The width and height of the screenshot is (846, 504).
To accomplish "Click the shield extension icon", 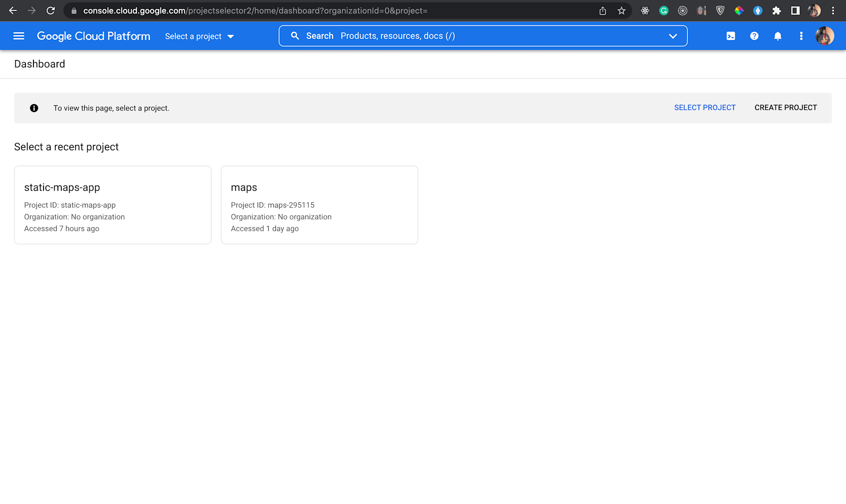I will click(720, 11).
